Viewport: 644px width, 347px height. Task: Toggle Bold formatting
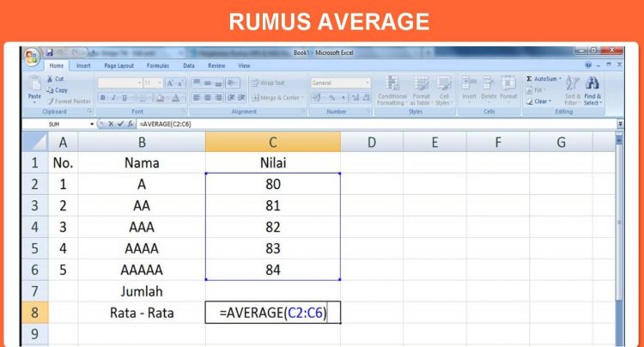(x=103, y=98)
